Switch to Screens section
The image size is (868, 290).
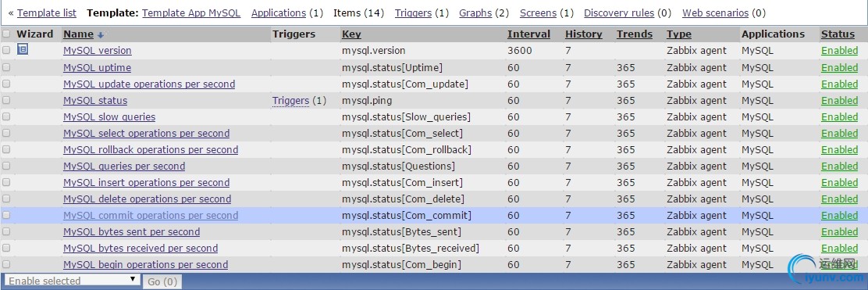point(539,13)
